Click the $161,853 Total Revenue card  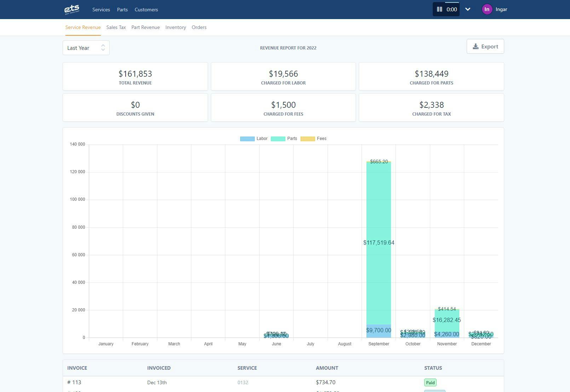coord(135,76)
